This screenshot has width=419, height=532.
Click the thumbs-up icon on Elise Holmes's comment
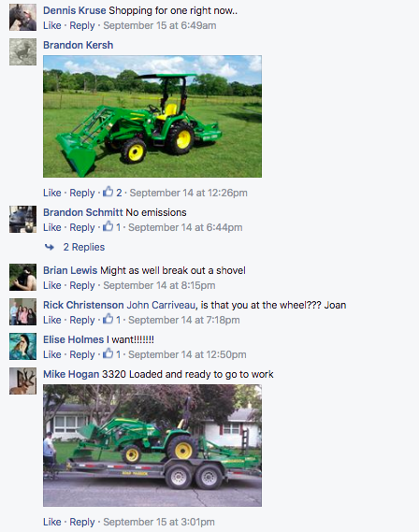tap(108, 353)
